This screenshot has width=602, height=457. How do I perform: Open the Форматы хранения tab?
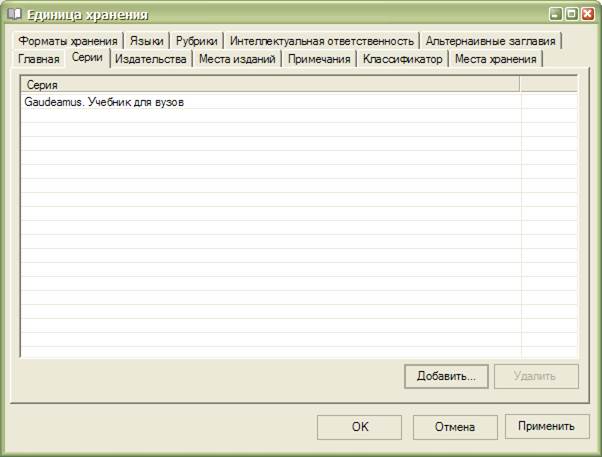(x=68, y=41)
